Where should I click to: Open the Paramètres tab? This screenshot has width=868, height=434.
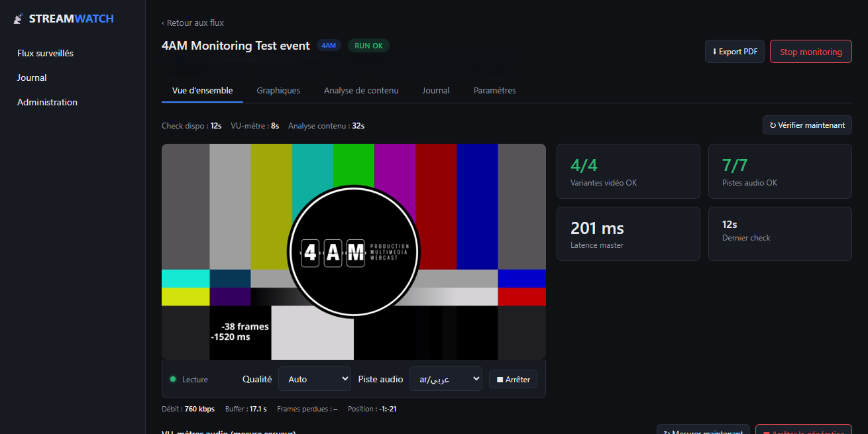pos(494,90)
